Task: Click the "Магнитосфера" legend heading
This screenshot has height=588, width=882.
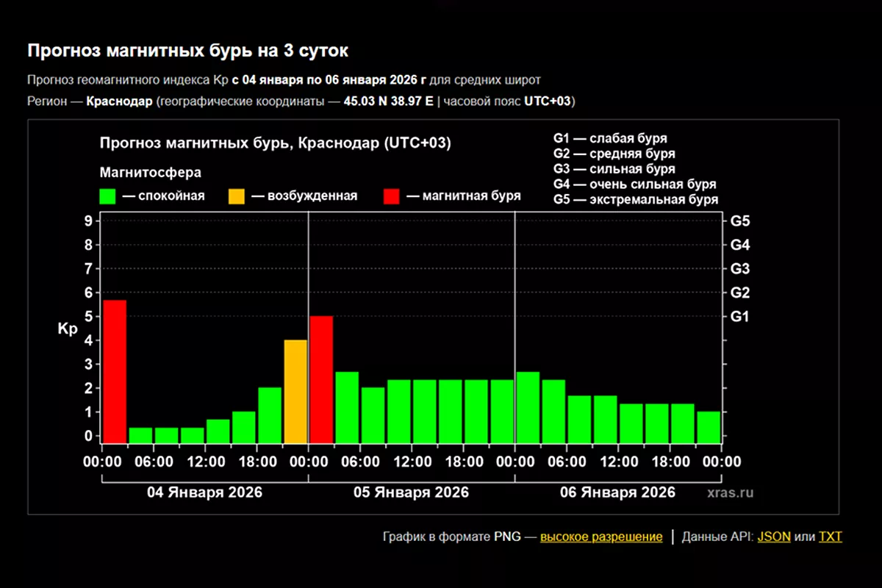Action: [x=151, y=173]
